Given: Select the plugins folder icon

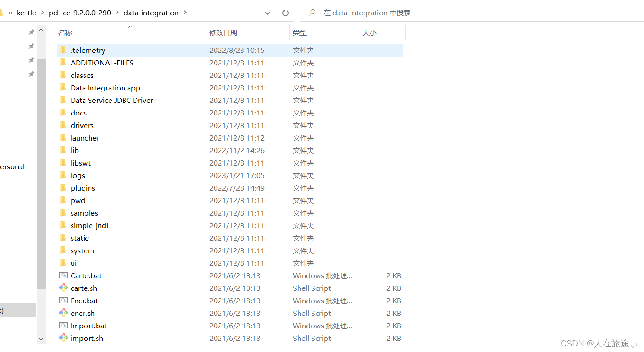Looking at the screenshot, I should click(x=63, y=188).
